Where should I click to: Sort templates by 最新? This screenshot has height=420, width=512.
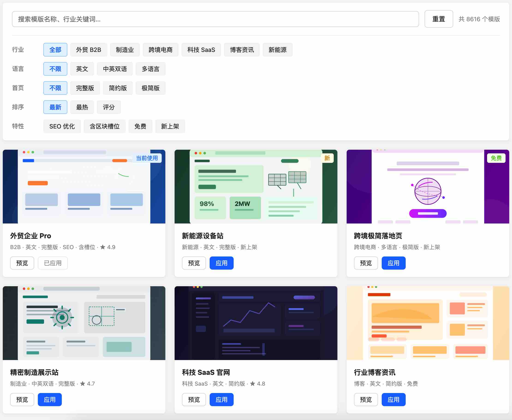click(55, 107)
